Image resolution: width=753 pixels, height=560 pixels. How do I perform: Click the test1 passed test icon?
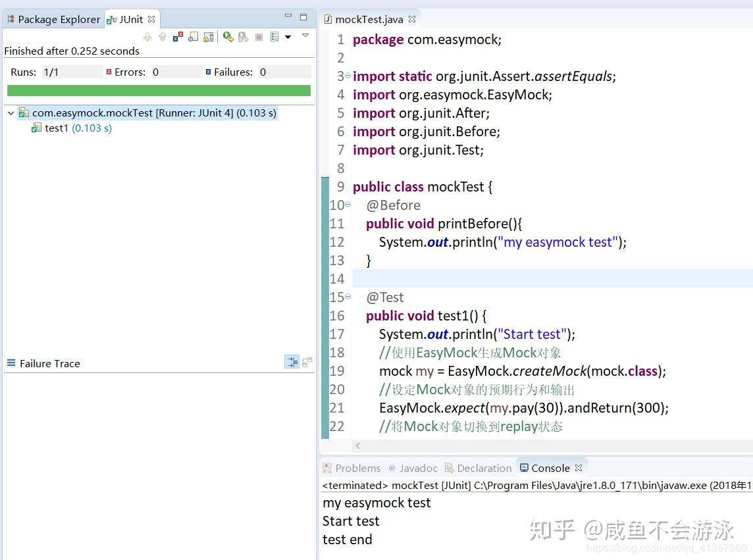click(36, 128)
